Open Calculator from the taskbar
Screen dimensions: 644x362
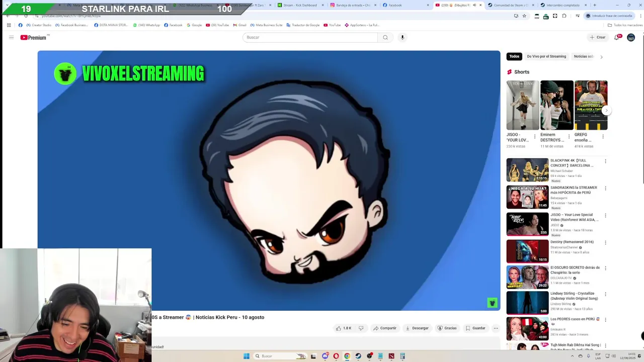[403, 356]
